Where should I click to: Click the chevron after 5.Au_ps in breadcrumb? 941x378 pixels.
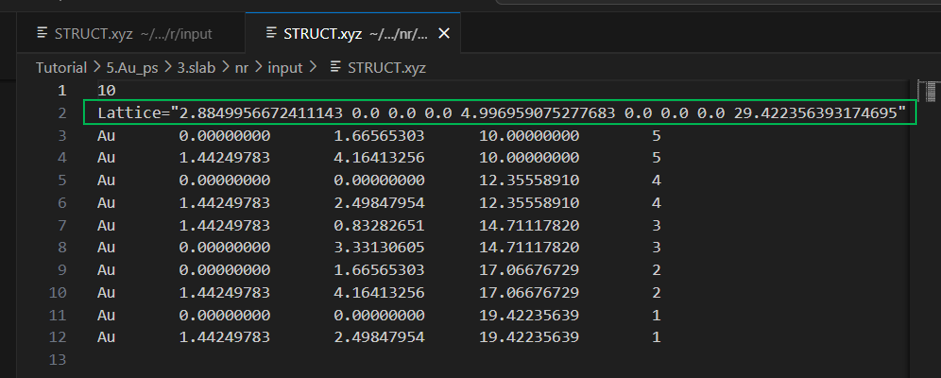(x=169, y=68)
